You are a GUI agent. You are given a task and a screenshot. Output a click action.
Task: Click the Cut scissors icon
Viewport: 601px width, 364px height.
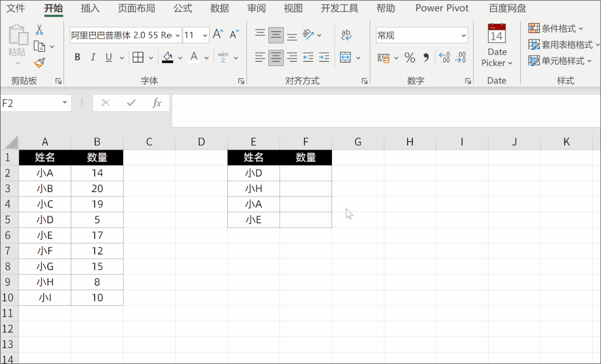pos(40,29)
